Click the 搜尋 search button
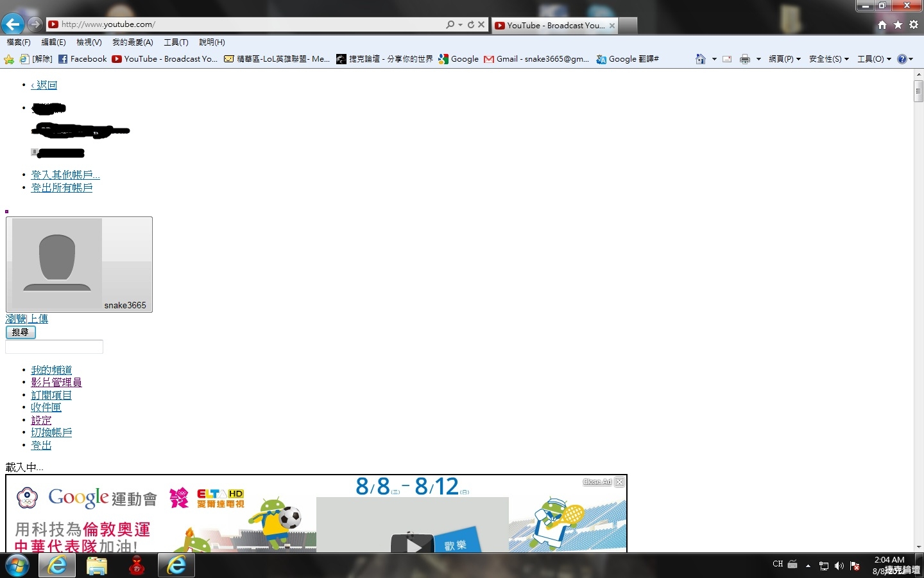The width and height of the screenshot is (924, 578). pyautogui.click(x=21, y=332)
